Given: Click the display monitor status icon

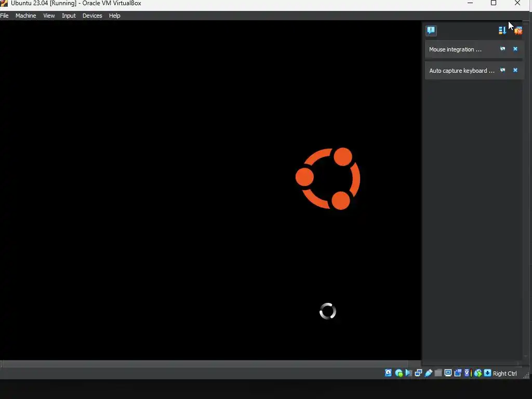Looking at the screenshot, I should point(448,373).
